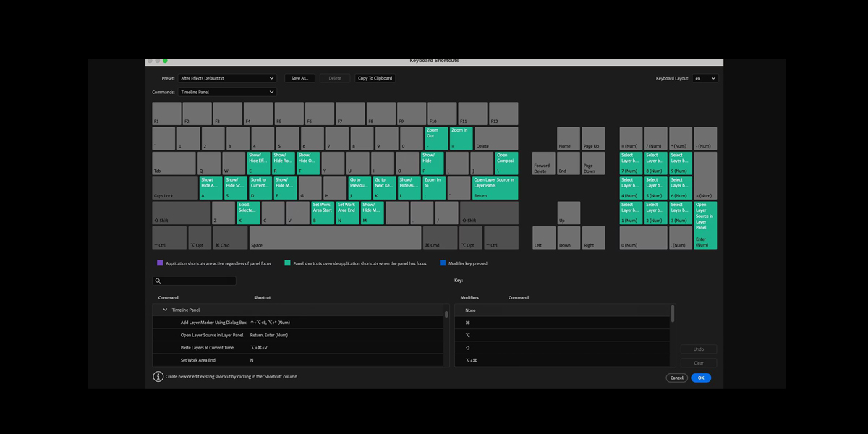Screen dimensions: 868x434
Task: Click the Return, Enter (Num) shortcut cell
Action: (269, 335)
